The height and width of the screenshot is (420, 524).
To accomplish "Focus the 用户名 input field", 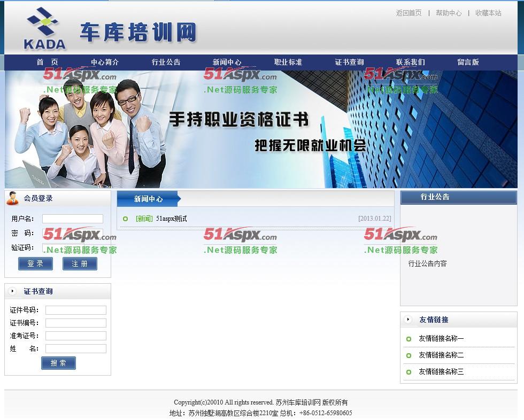I will (x=73, y=219).
